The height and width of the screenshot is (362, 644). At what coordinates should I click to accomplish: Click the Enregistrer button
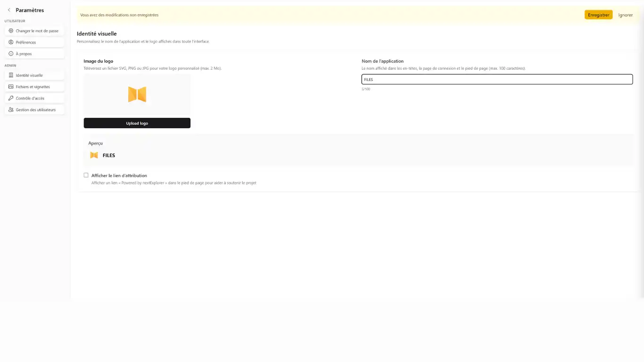(x=599, y=15)
